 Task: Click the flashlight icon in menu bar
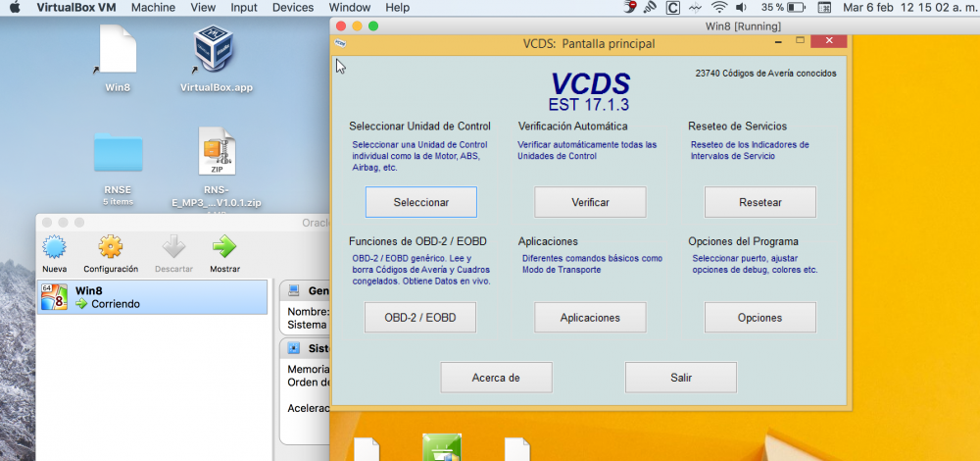(x=651, y=8)
